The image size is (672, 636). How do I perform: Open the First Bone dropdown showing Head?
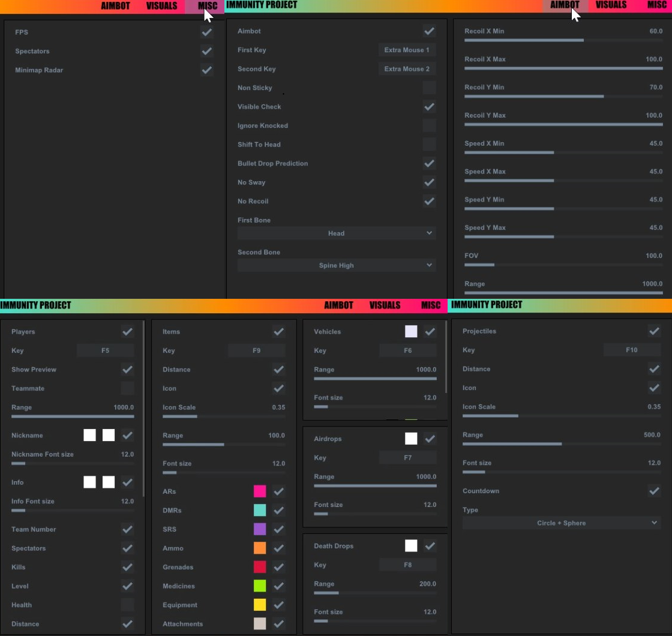336,233
